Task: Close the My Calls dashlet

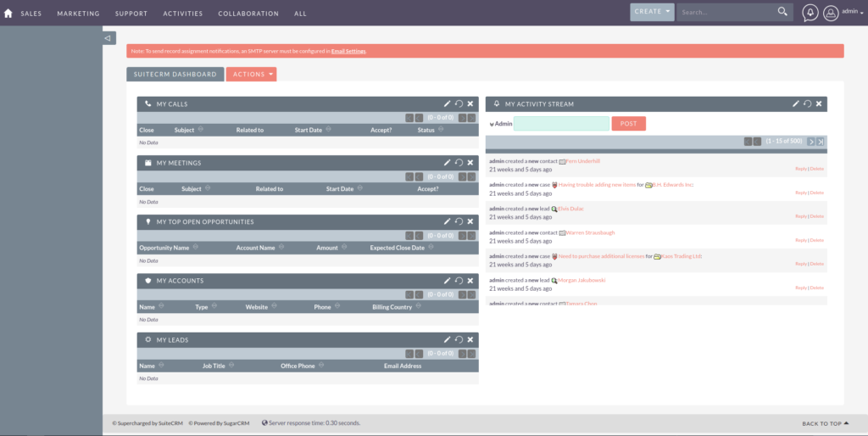Action: 470,103
